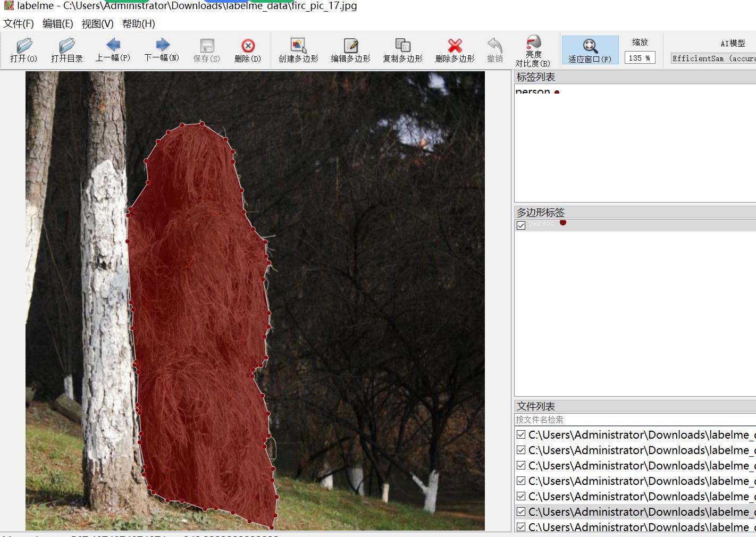Click the Copy Polygon (复制多边形) icon
The image size is (756, 537).
pos(402,50)
